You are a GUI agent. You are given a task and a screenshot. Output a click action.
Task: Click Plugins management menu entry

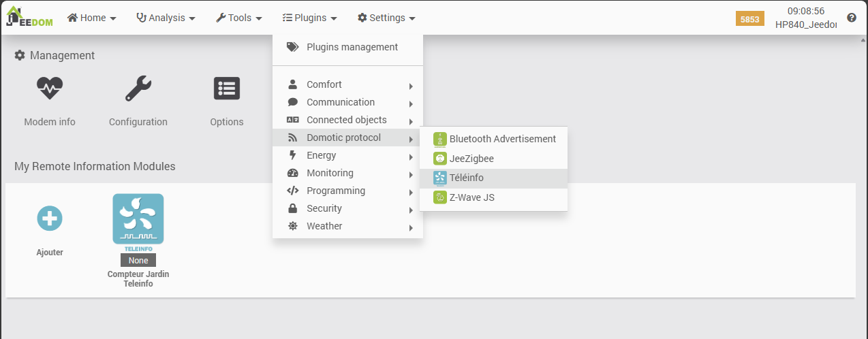pos(352,47)
